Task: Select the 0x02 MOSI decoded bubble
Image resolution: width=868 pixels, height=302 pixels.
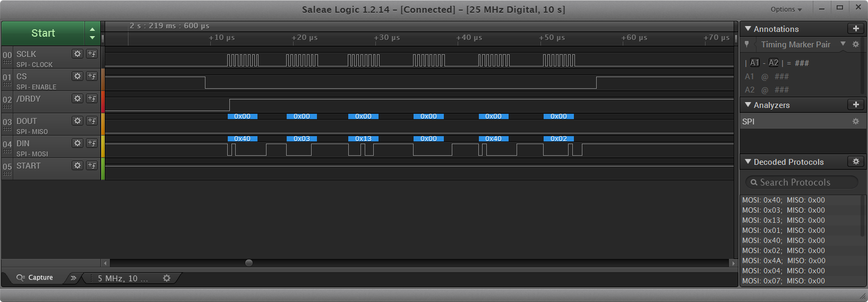Action: tap(558, 138)
